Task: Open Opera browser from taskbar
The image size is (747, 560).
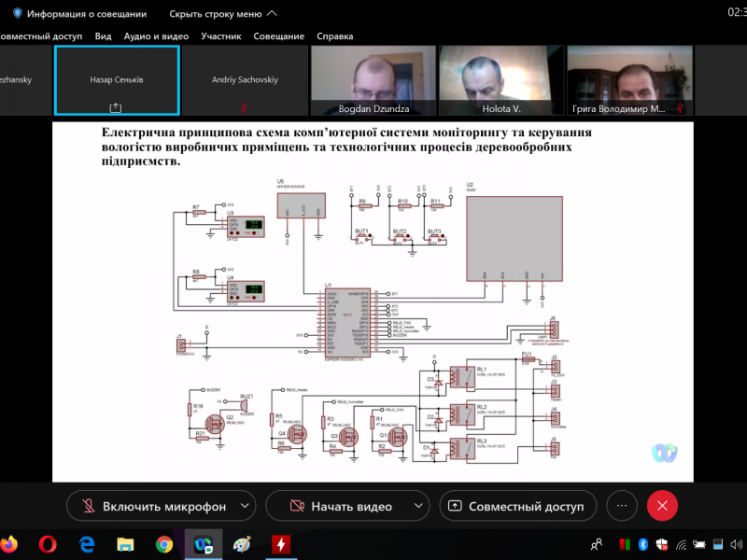Action: point(49,544)
